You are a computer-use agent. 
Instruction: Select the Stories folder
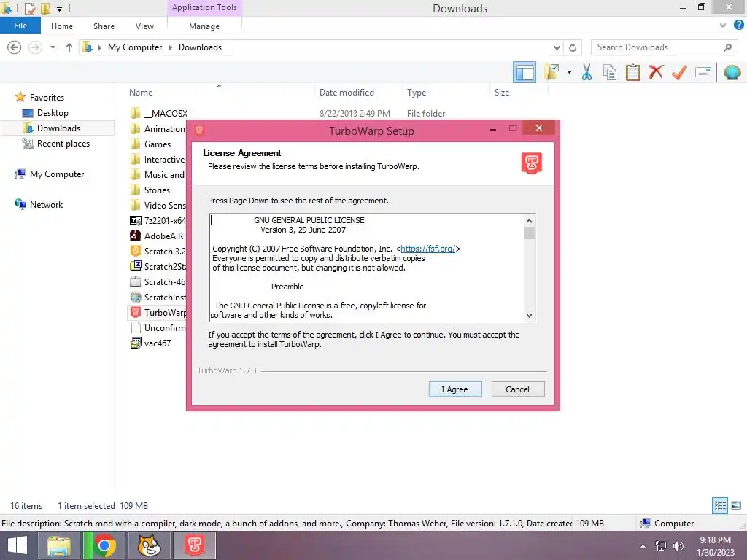157,190
